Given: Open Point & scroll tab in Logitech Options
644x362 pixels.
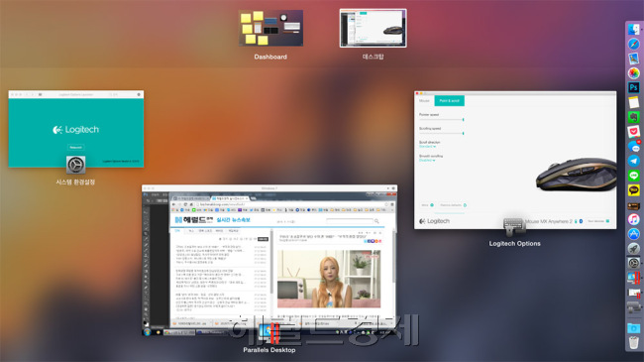Looking at the screenshot, I should 450,101.
